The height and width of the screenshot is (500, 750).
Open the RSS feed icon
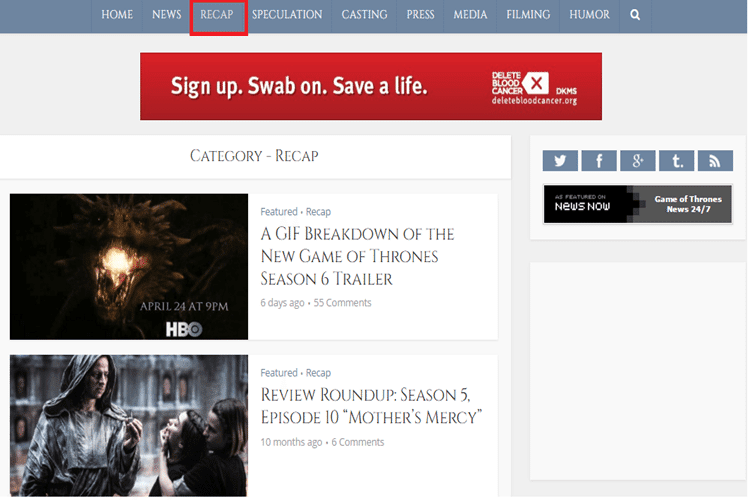[x=715, y=161]
